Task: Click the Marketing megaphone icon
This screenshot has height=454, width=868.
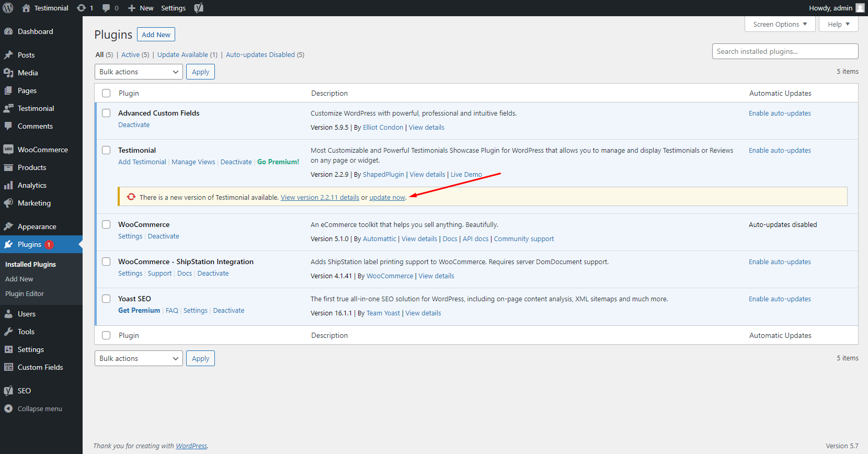Action: click(x=8, y=203)
